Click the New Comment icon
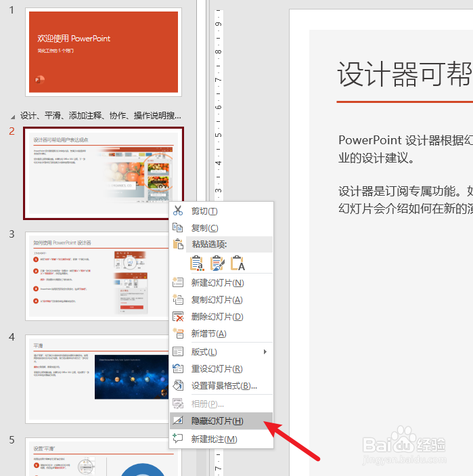 point(178,438)
